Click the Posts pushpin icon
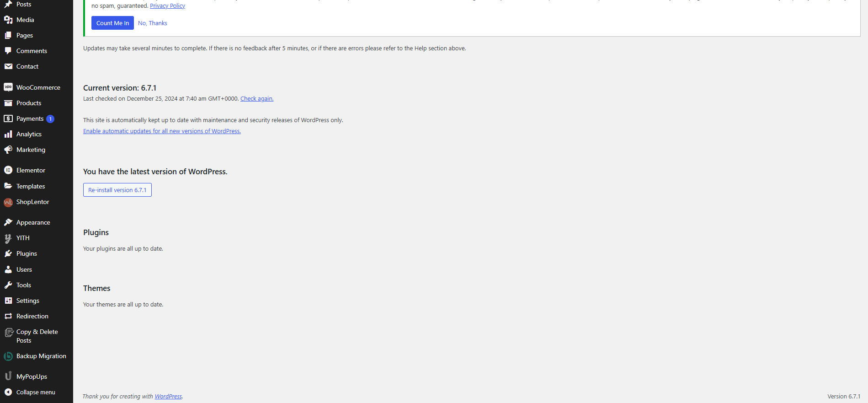868x403 pixels. click(x=8, y=4)
